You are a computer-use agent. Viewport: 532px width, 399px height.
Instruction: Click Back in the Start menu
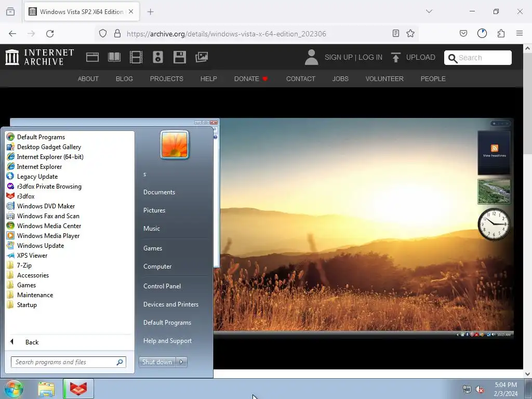[70, 342]
